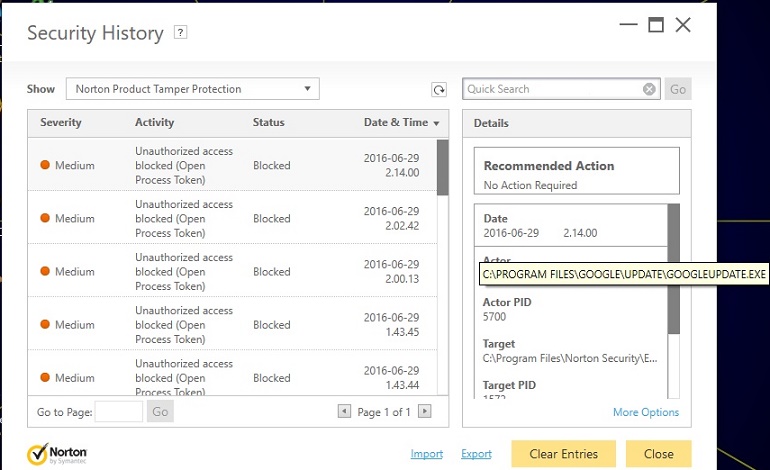Viewport: 770px width, 470px height.
Task: Click the Norton by Symantec logo
Action: (57, 454)
